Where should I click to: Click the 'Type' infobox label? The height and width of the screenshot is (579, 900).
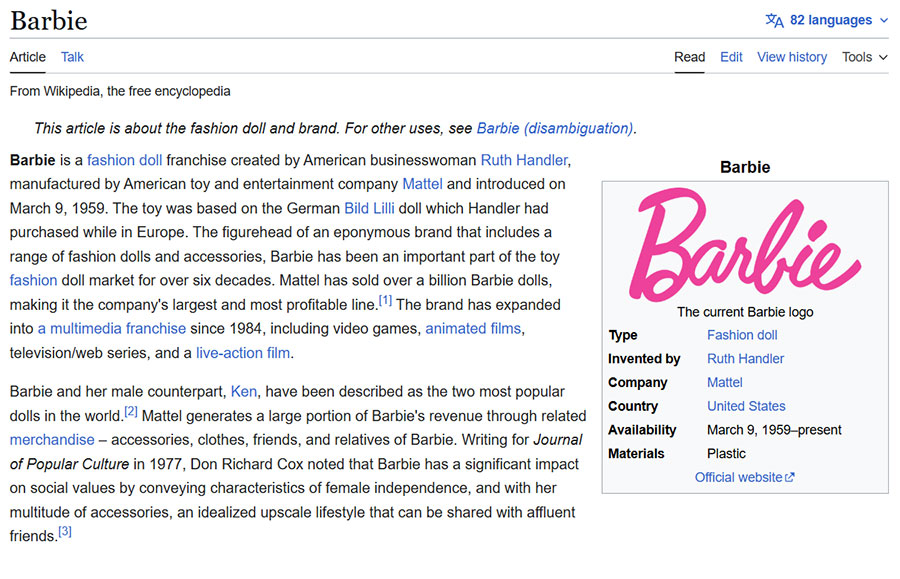[x=623, y=335]
